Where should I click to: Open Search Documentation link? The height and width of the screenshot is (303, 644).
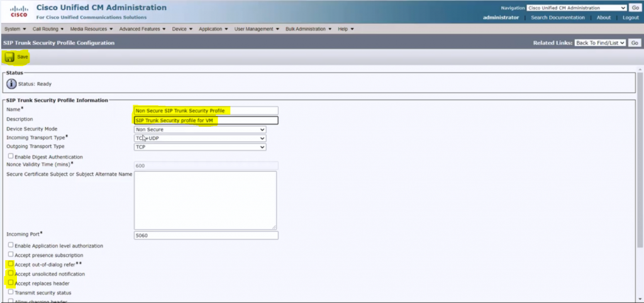(558, 18)
